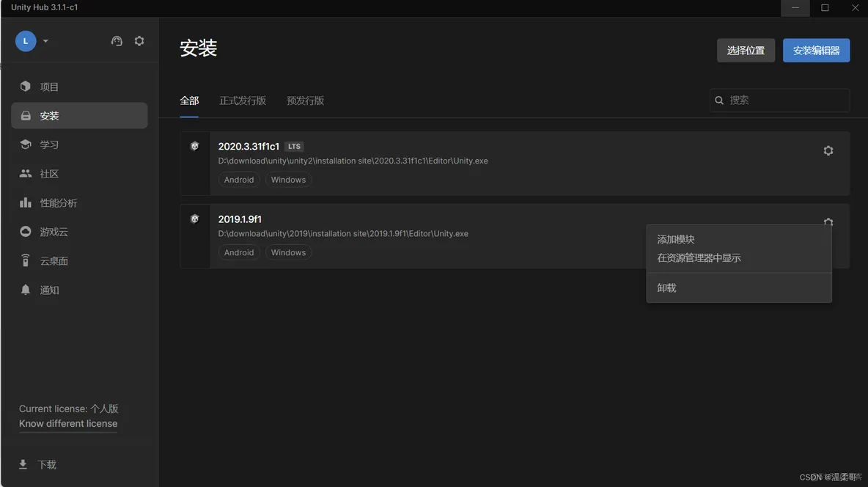Screen dimensions: 868x487
Task: Click the 选择位置 button
Action: (746, 51)
